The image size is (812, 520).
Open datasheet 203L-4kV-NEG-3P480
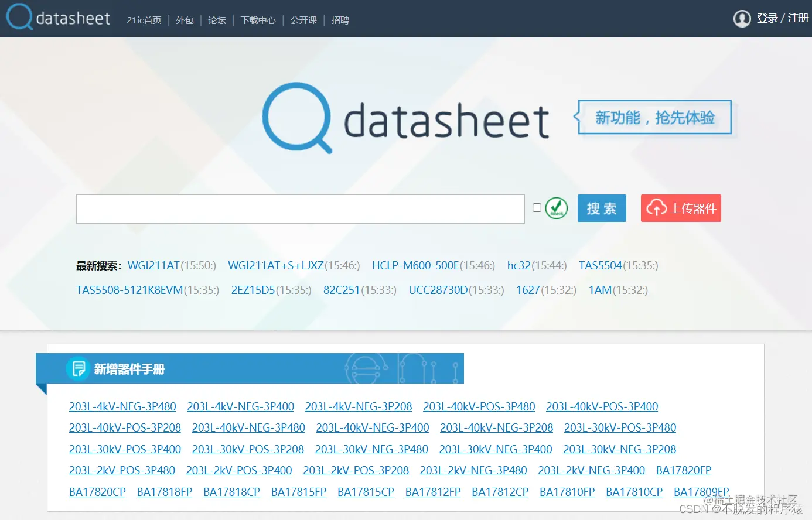[x=122, y=406]
